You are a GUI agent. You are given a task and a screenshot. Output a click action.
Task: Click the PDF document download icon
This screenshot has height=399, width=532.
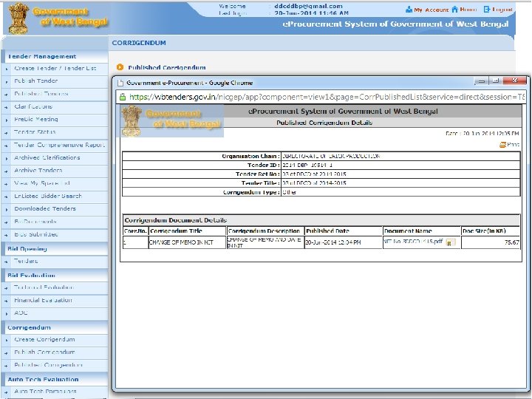click(450, 242)
